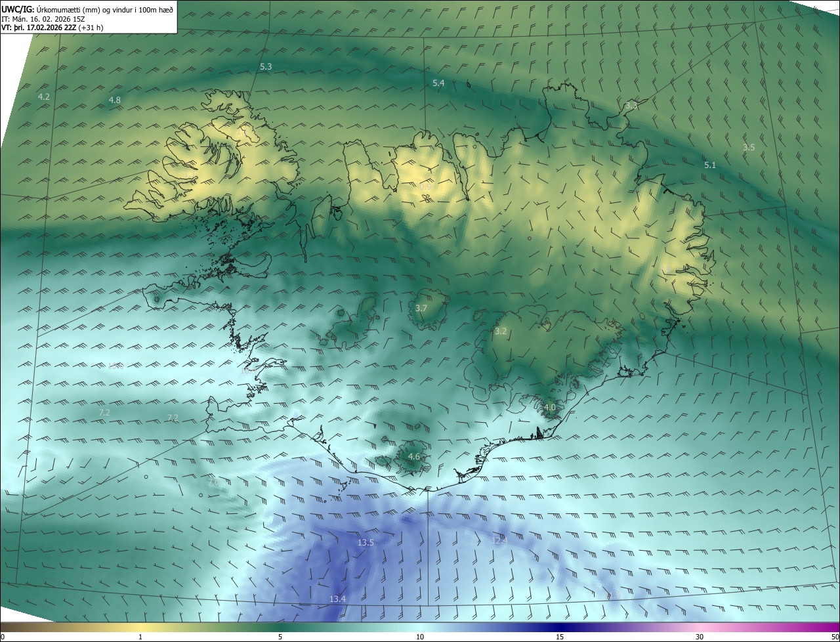Image resolution: width=840 pixels, height=642 pixels.
Task: Click the 4.8 value label on the map
Action: tap(115, 100)
